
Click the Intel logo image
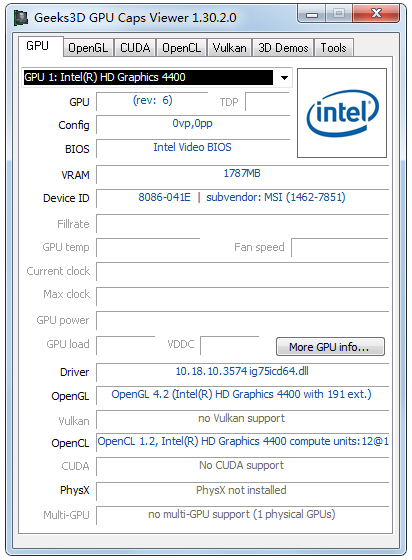pyautogui.click(x=342, y=113)
